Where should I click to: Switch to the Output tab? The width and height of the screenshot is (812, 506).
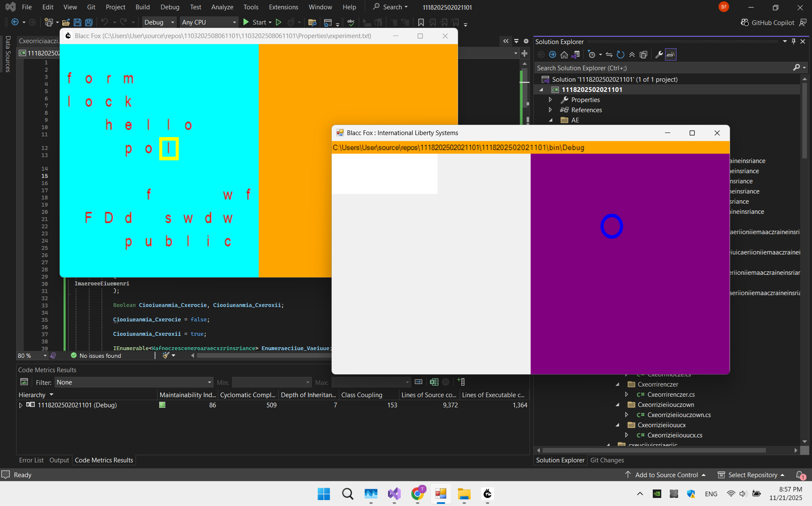(x=59, y=460)
